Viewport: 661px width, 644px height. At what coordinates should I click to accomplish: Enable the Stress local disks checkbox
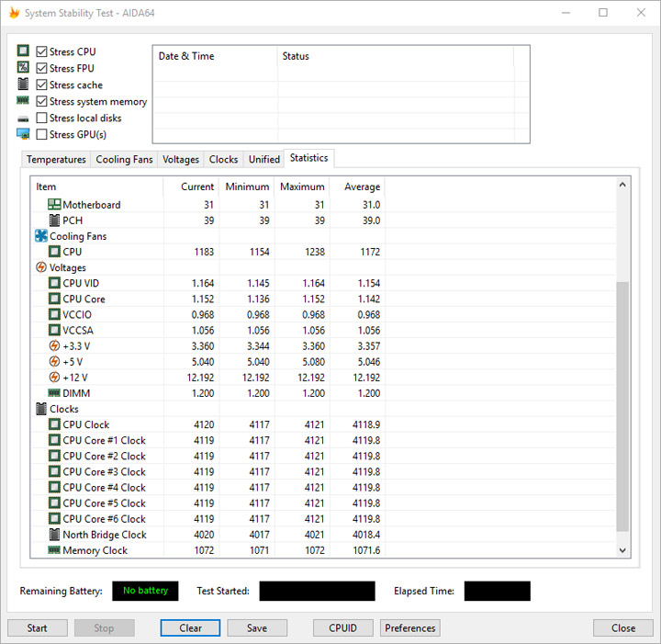[x=41, y=118]
